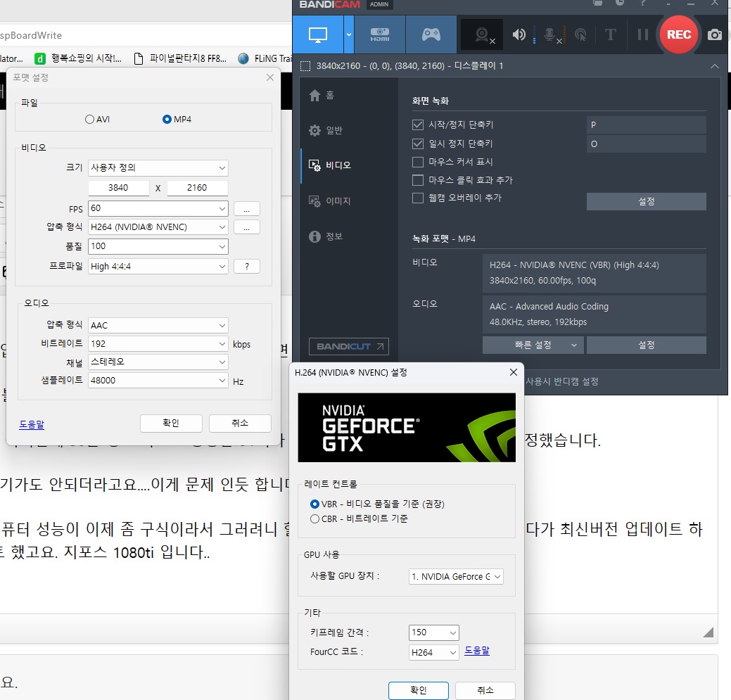Open audio 압축 형식 dropdown showing AAC
The width and height of the screenshot is (731, 700).
pyautogui.click(x=158, y=325)
